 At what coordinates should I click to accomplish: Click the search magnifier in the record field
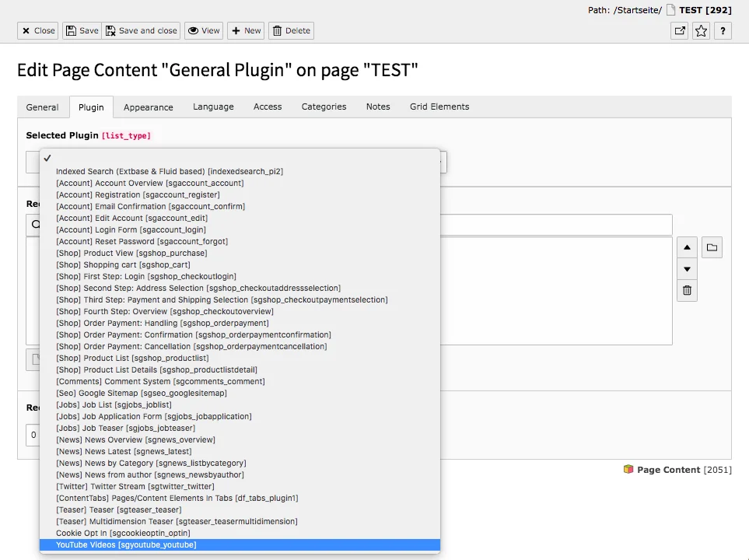pos(35,224)
